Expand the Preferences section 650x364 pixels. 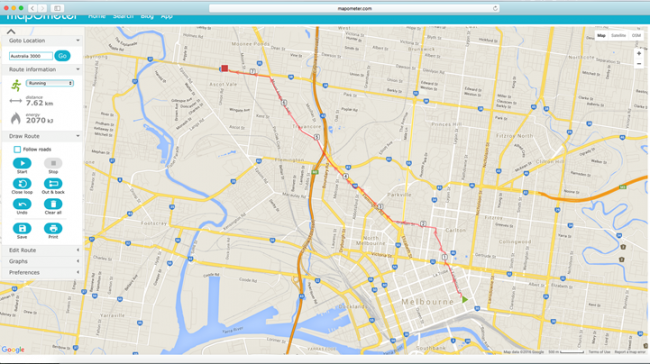coord(42,272)
